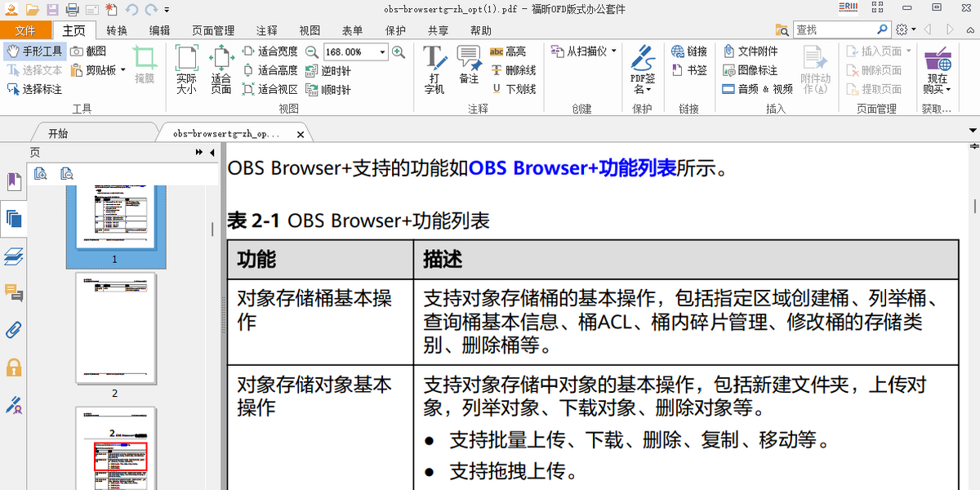
Task: Apply 适合高度 fit height
Action: point(270,70)
